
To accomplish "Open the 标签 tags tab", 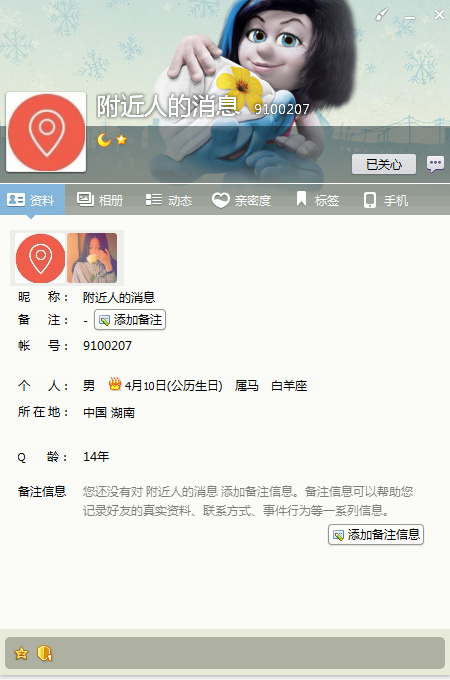I will pyautogui.click(x=318, y=200).
